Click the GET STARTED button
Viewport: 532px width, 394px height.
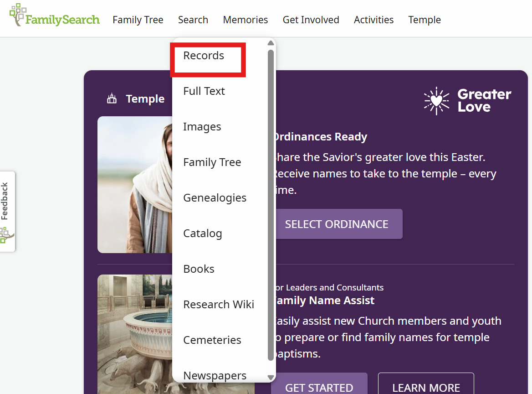click(x=319, y=384)
